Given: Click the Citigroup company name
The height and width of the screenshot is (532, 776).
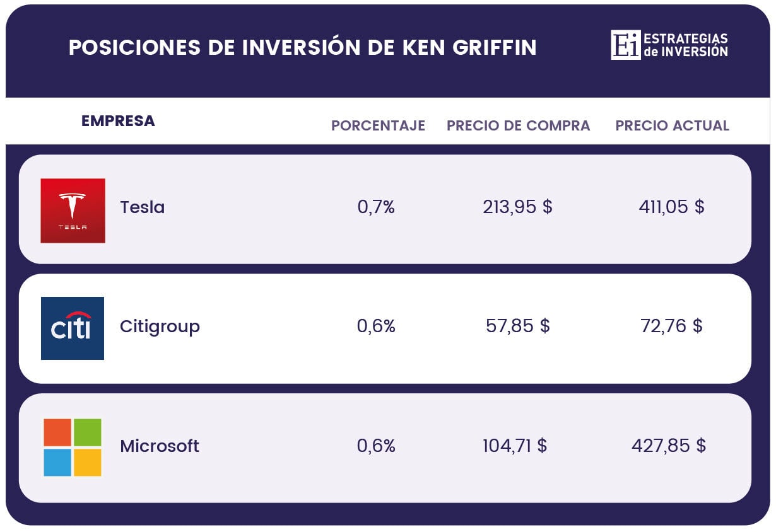Looking at the screenshot, I should pos(160,327).
